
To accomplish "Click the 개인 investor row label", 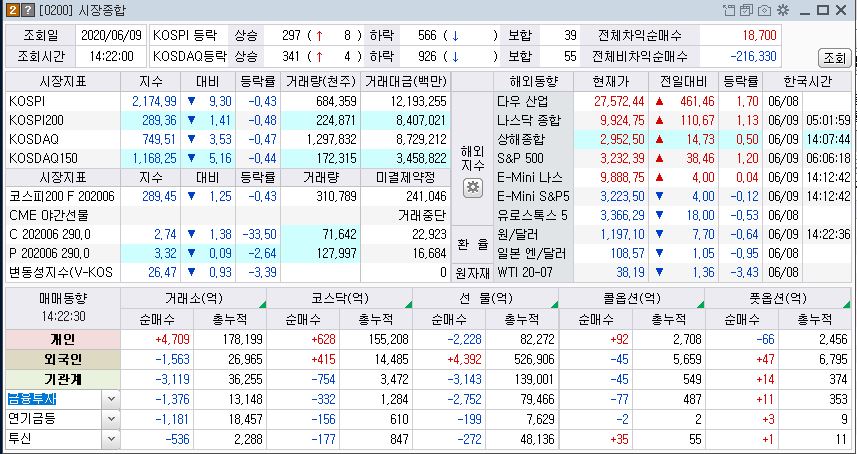I will (x=63, y=339).
